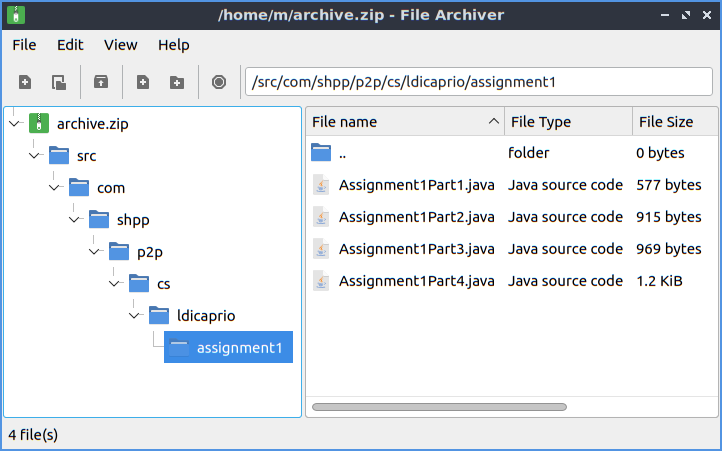Open the File menu
Image resolution: width=722 pixels, height=451 pixels.
tap(24, 45)
